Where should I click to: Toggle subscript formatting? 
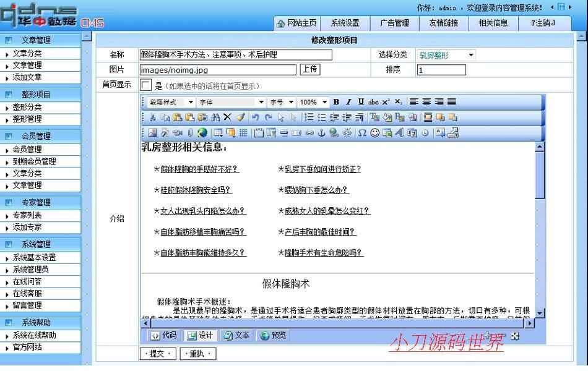pyautogui.click(x=398, y=102)
